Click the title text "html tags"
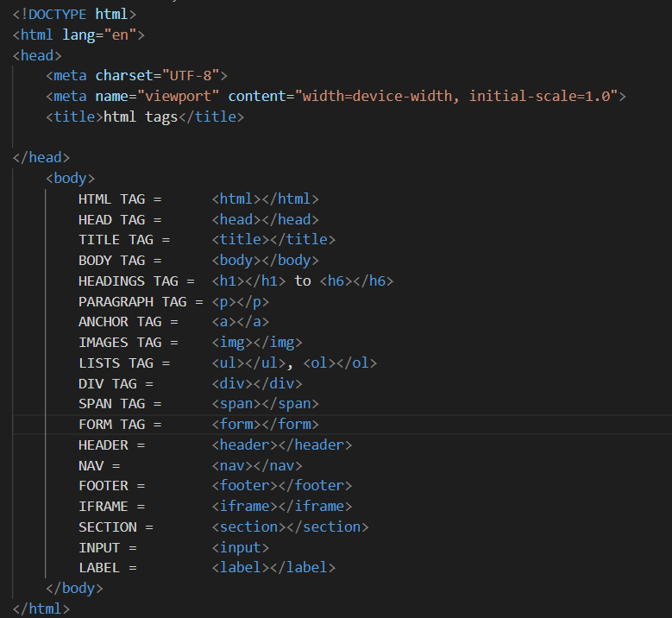 tap(141, 117)
